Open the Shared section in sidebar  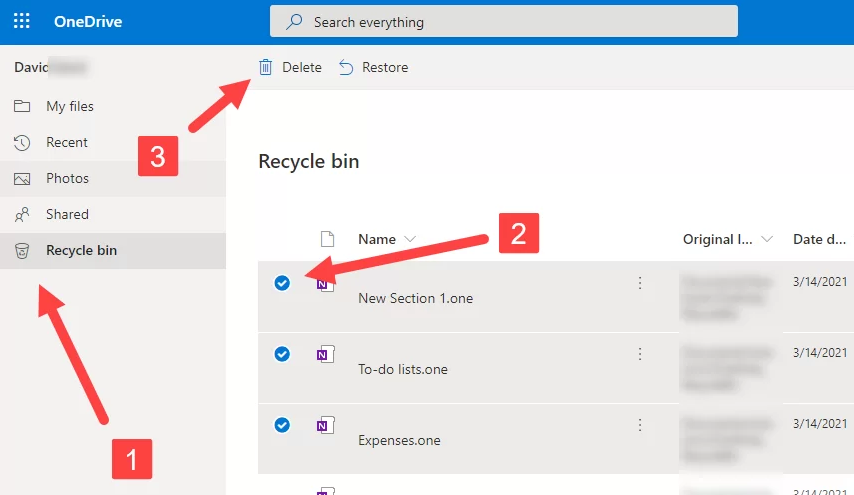[67, 215]
